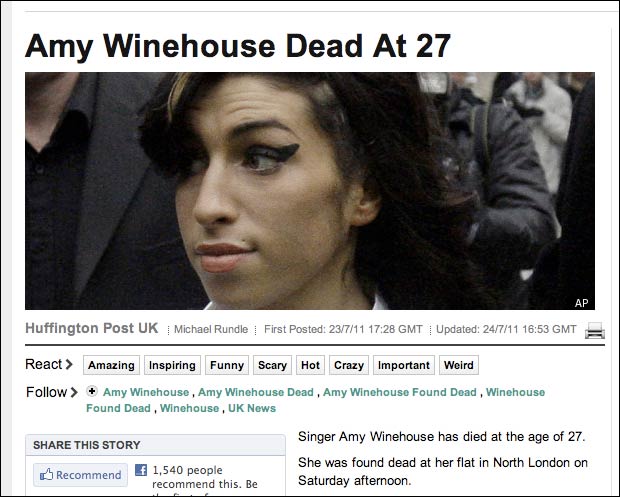React with Inspiring
The image size is (620, 497).
[172, 365]
